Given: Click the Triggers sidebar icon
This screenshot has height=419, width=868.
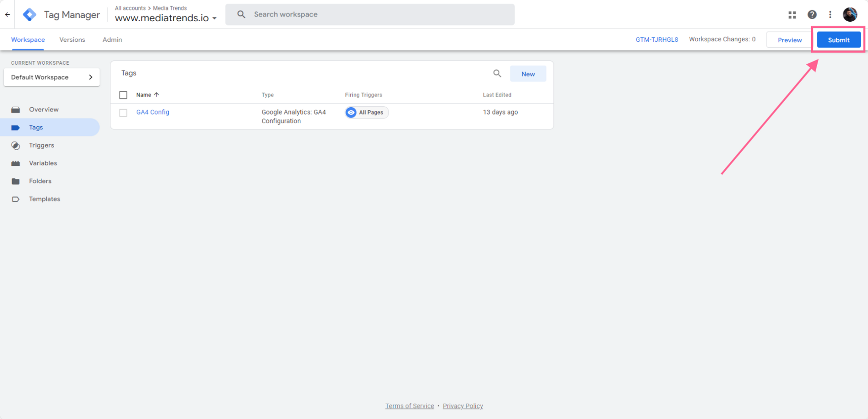Looking at the screenshot, I should point(16,145).
